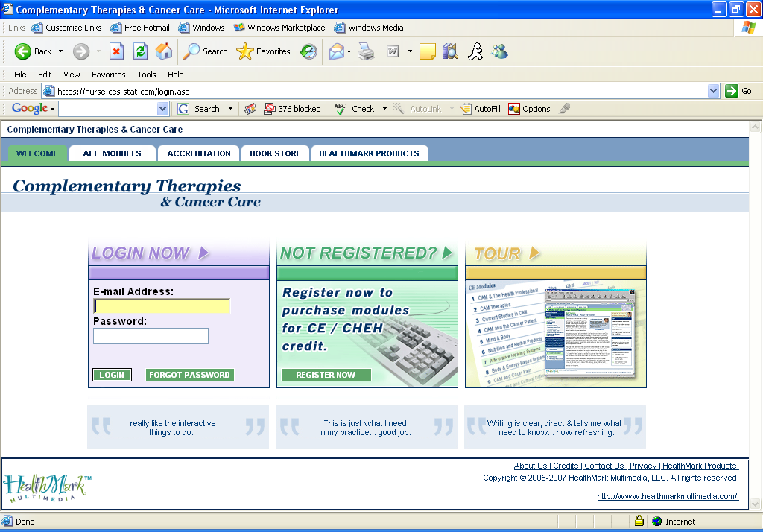The height and width of the screenshot is (532, 763).
Task: Open the Google logo menu dropdown
Action: pos(52,110)
